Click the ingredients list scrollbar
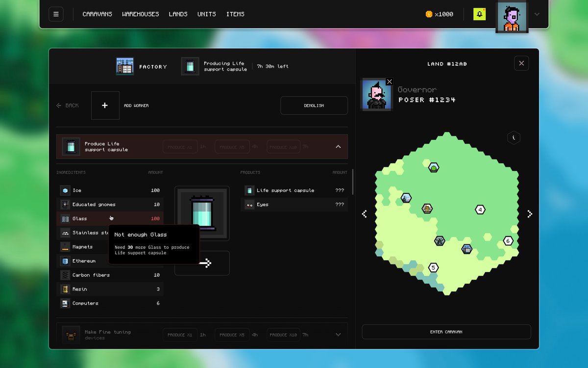This screenshot has height=368, width=588. click(x=353, y=182)
